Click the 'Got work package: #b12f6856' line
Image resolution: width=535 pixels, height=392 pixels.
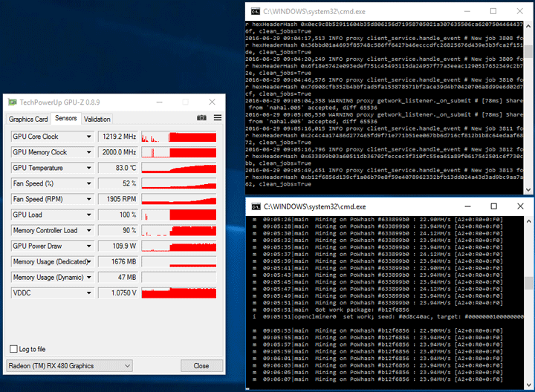331,310
